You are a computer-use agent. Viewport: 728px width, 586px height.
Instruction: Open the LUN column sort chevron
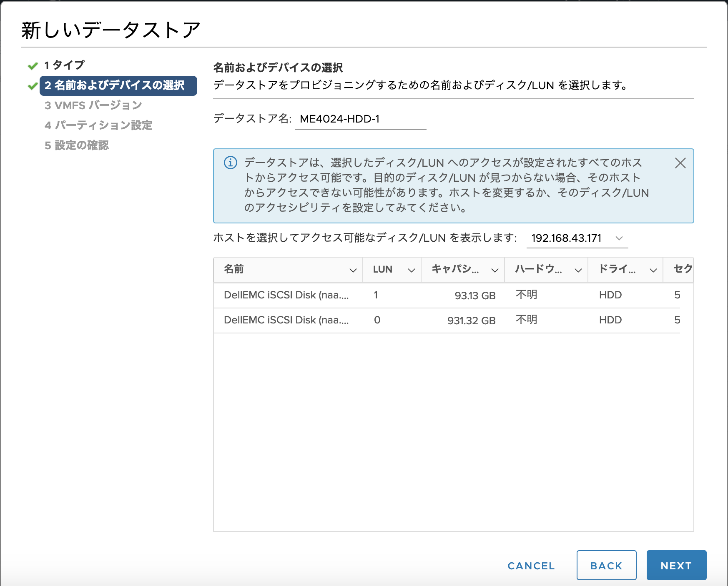[x=411, y=270]
